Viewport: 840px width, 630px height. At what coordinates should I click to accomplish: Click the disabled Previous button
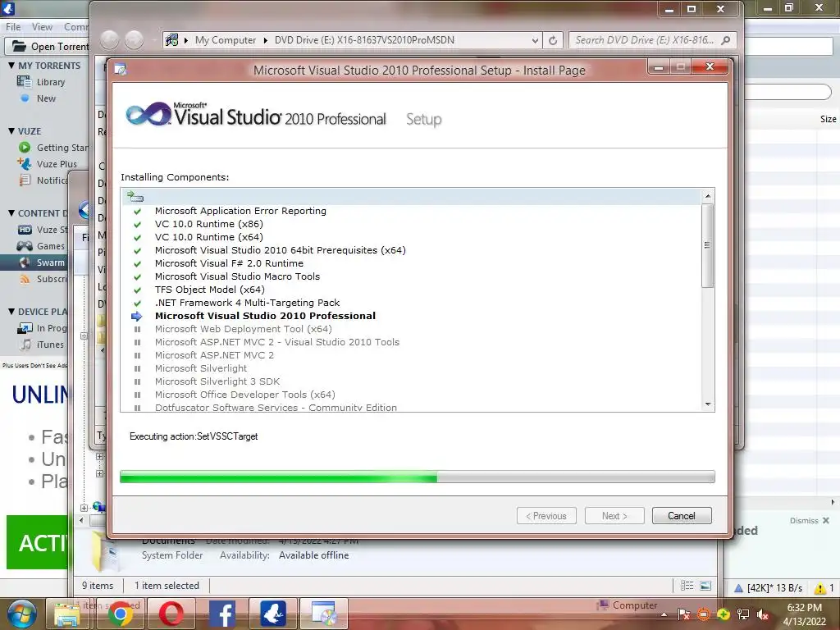pos(546,515)
